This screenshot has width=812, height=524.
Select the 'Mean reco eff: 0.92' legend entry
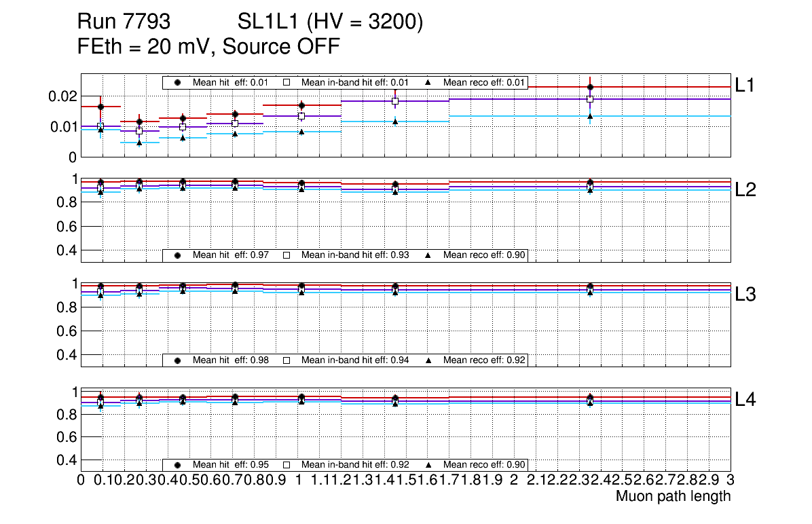[485, 360]
